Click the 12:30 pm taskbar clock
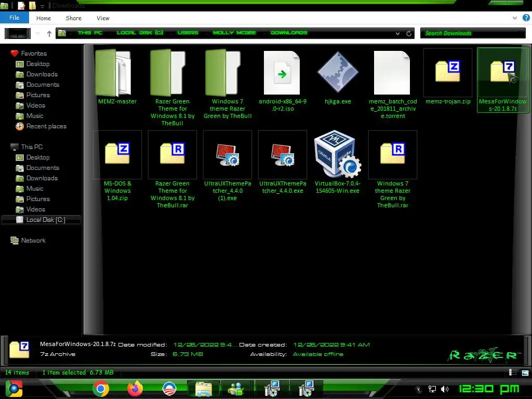532x399 pixels. coord(489,389)
